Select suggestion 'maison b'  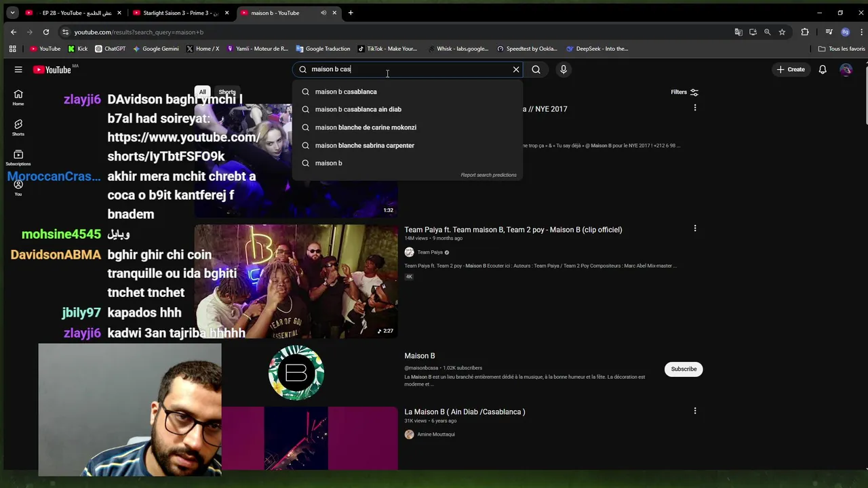click(x=408, y=163)
